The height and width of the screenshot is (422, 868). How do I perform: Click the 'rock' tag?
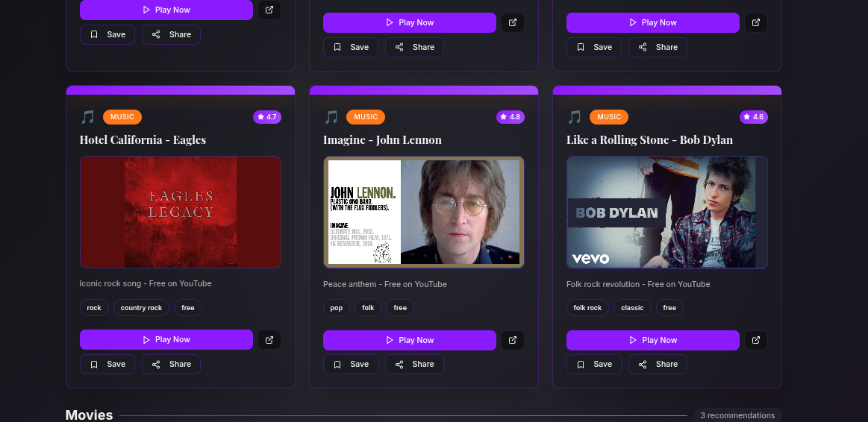(94, 307)
